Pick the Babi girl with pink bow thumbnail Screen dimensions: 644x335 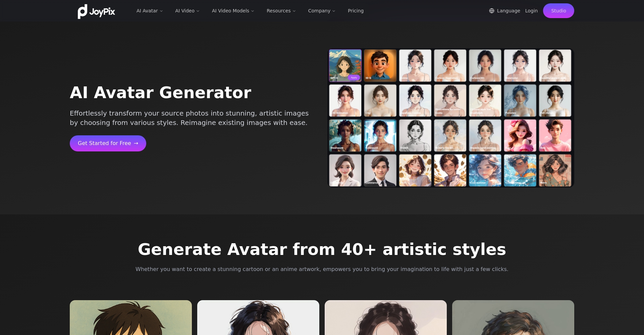click(520, 135)
